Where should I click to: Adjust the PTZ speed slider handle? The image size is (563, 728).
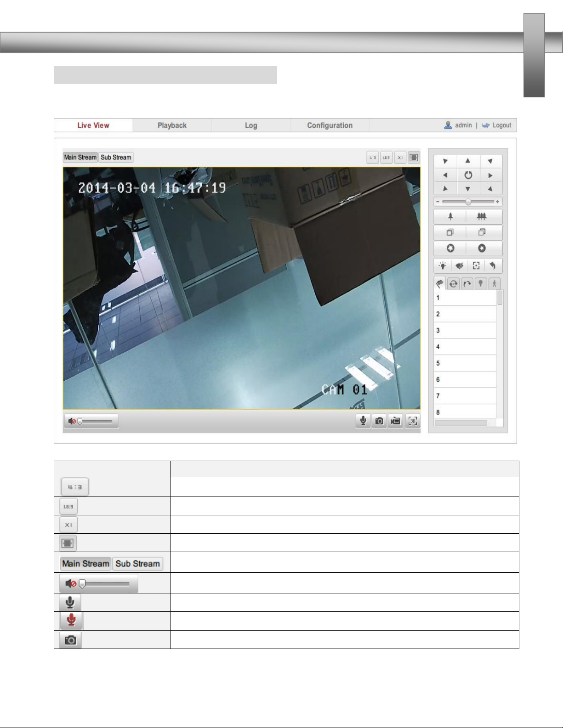click(468, 202)
